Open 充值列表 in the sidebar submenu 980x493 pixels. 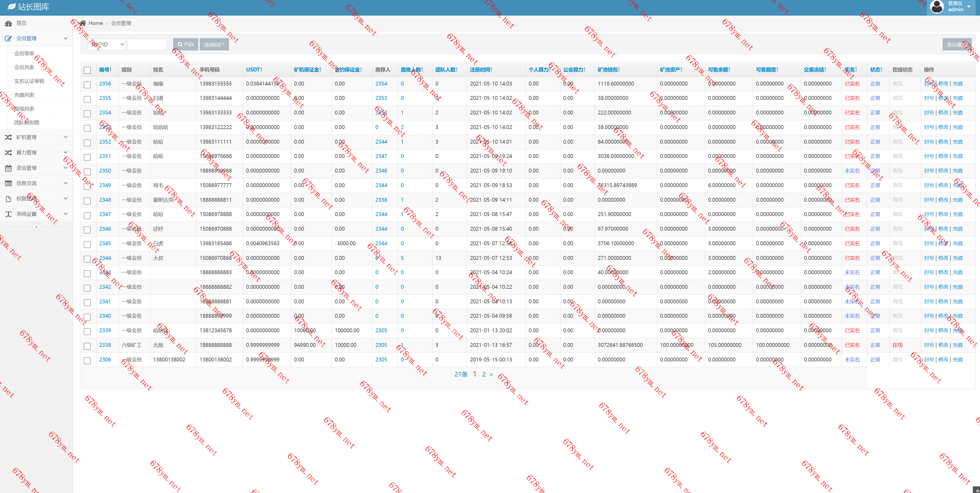[x=24, y=95]
